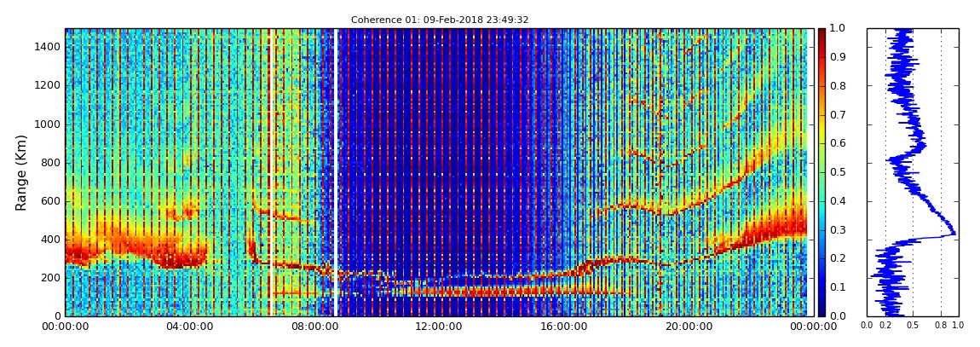Image resolution: width=980 pixels, height=347 pixels.
Task: Click the 0.6 label on the colorbar
Action: [837, 144]
